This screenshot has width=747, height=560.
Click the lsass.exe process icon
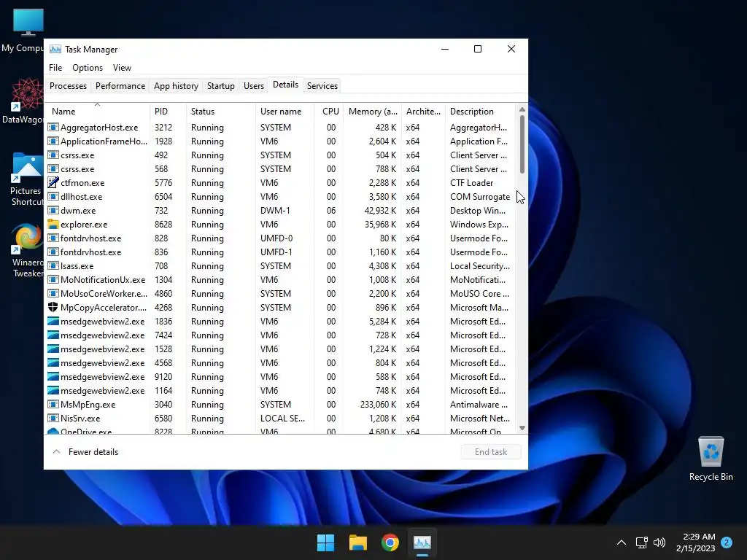pos(53,265)
